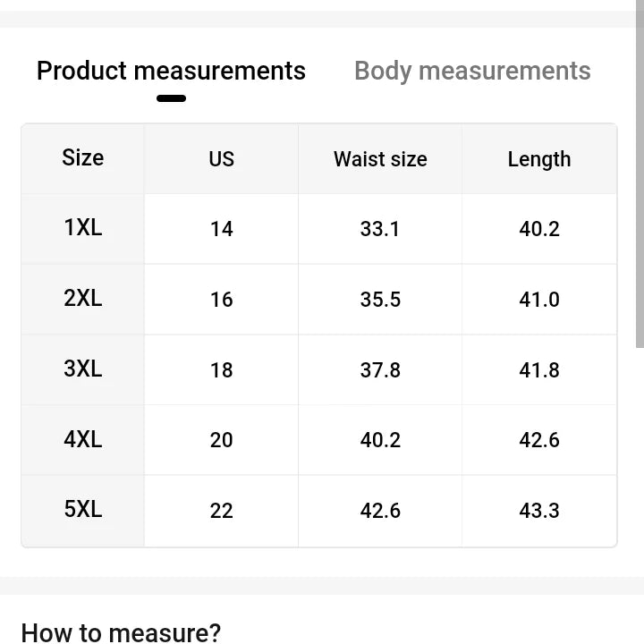Image resolution: width=644 pixels, height=644 pixels.
Task: Click the Length column header
Action: [x=538, y=159]
